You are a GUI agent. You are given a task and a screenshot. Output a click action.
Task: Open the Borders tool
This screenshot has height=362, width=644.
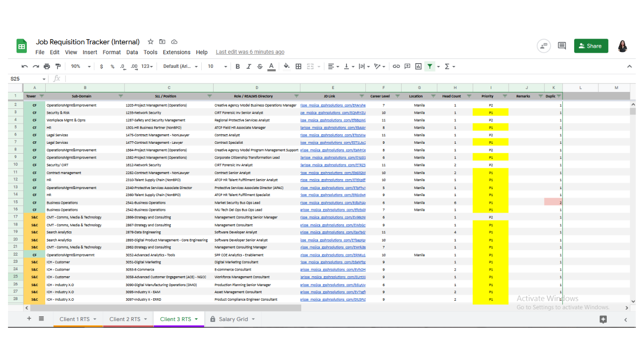pos(298,66)
